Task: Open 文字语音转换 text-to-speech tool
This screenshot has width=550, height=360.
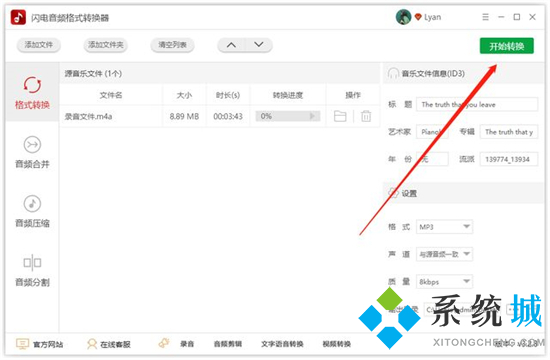Action: [282, 344]
